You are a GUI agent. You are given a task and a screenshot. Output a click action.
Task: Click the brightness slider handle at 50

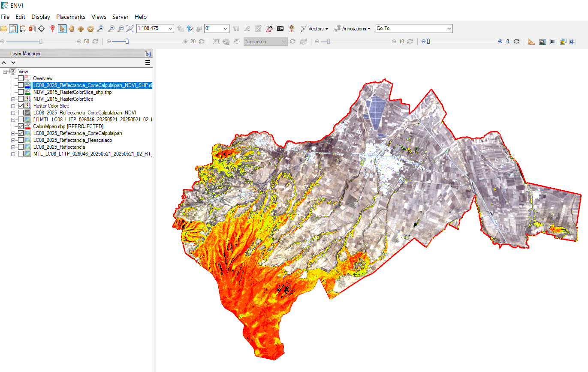41,42
